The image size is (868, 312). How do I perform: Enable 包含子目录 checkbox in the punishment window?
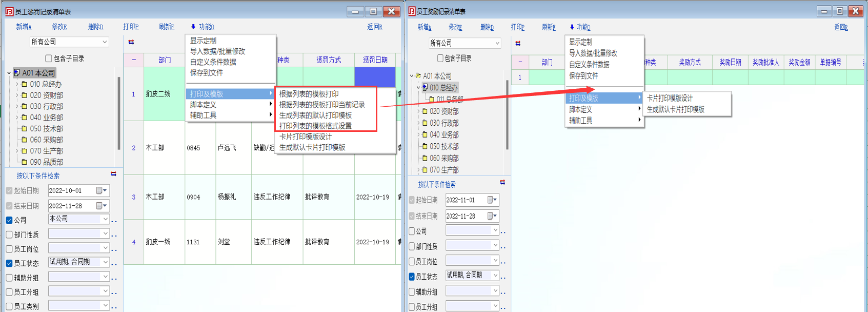point(49,59)
